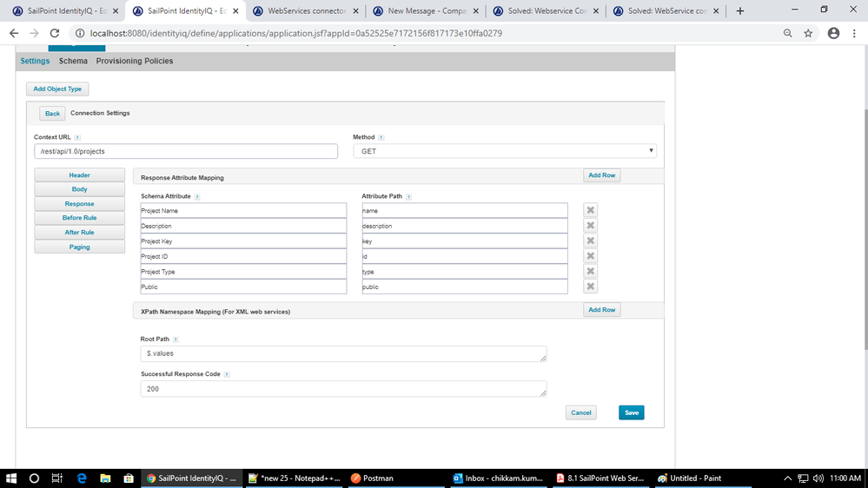Click the Context URL help icon
The height and width of the screenshot is (488, 868).
(77, 137)
